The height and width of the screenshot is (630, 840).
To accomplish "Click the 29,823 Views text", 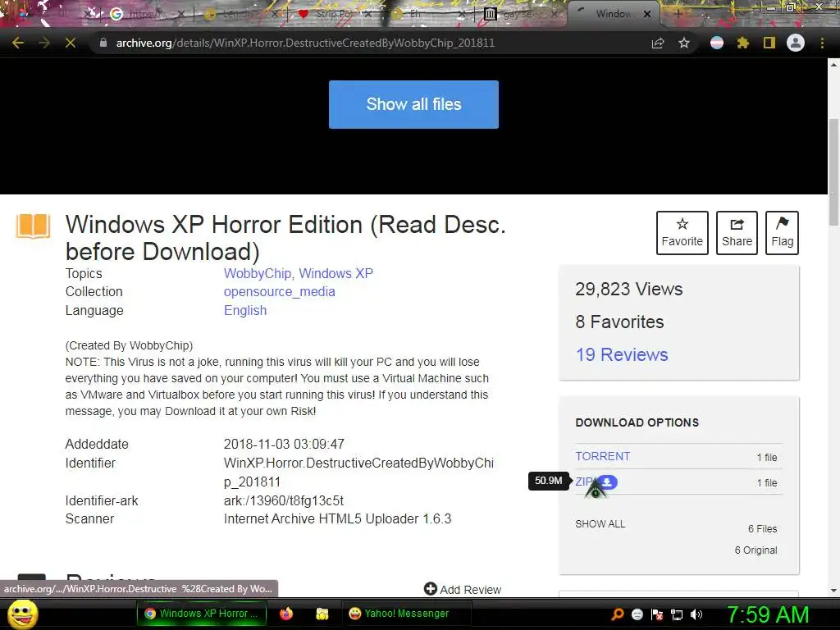I will 629,290.
